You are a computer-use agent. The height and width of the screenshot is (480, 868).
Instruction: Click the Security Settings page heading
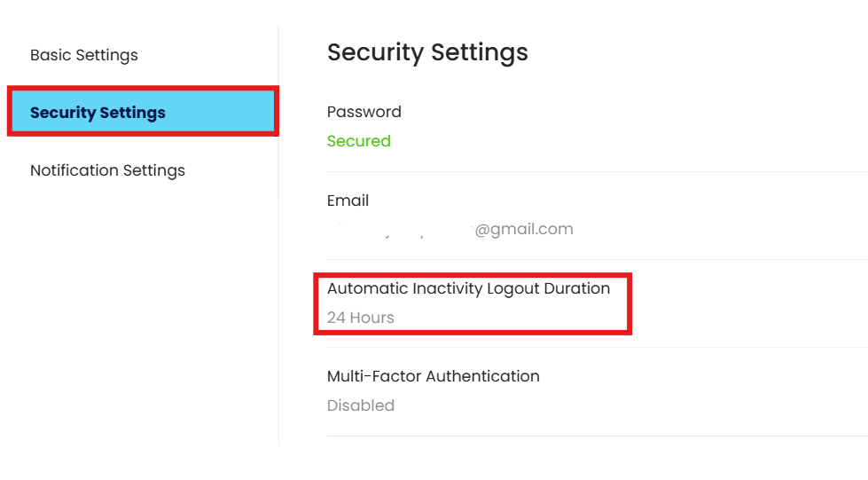[427, 52]
